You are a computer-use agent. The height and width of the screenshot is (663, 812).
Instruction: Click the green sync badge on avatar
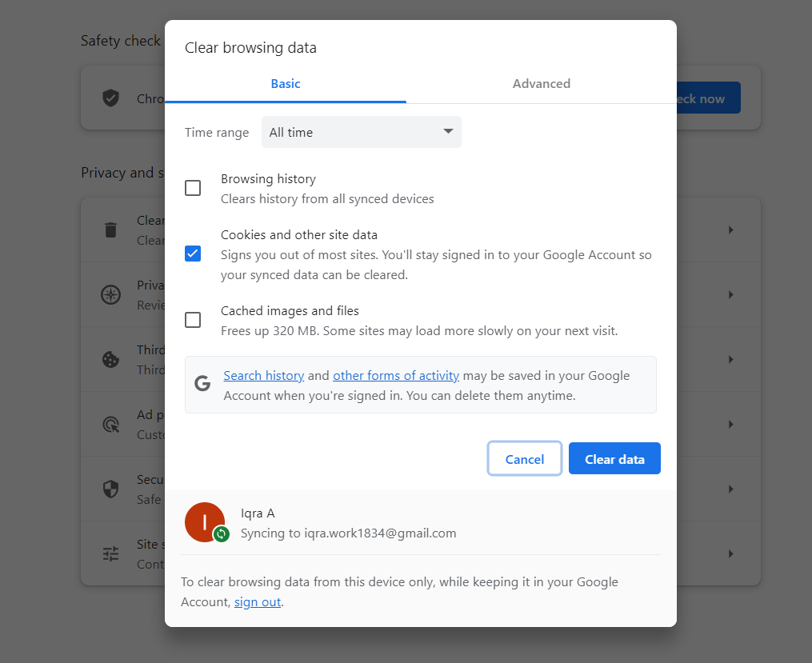(222, 533)
